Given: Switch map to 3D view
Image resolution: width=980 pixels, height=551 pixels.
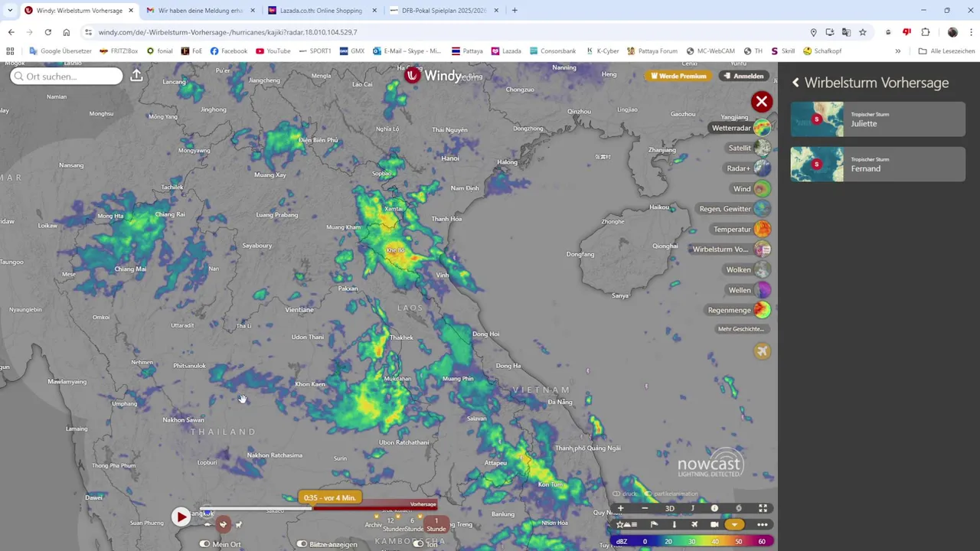Looking at the screenshot, I should tap(670, 508).
